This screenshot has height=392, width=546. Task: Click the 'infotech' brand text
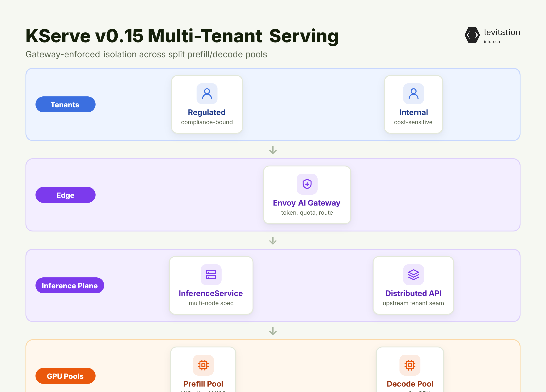[x=492, y=42]
